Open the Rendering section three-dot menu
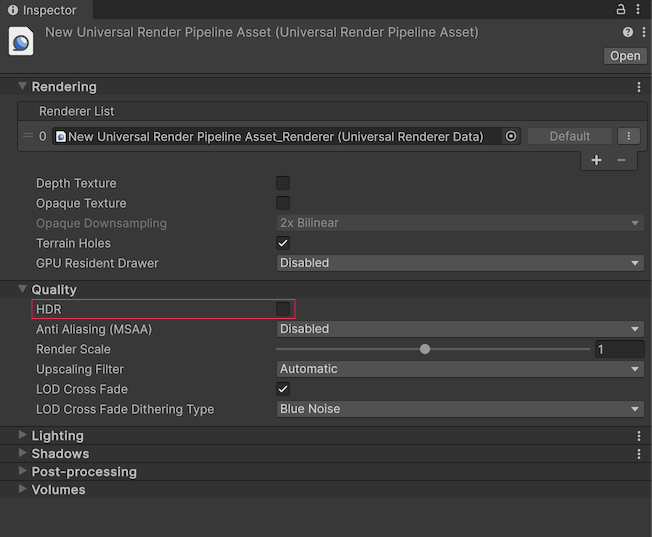 639,87
